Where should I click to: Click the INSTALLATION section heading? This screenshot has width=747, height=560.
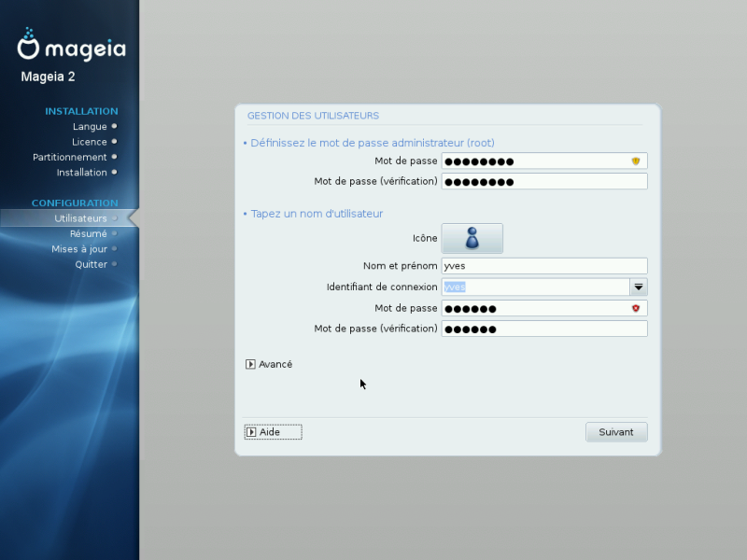click(81, 111)
